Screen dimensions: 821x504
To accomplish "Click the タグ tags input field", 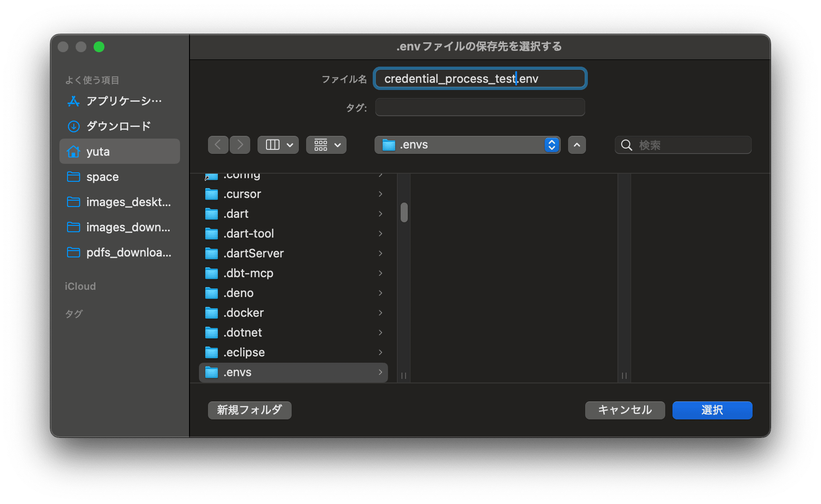I will click(480, 108).
